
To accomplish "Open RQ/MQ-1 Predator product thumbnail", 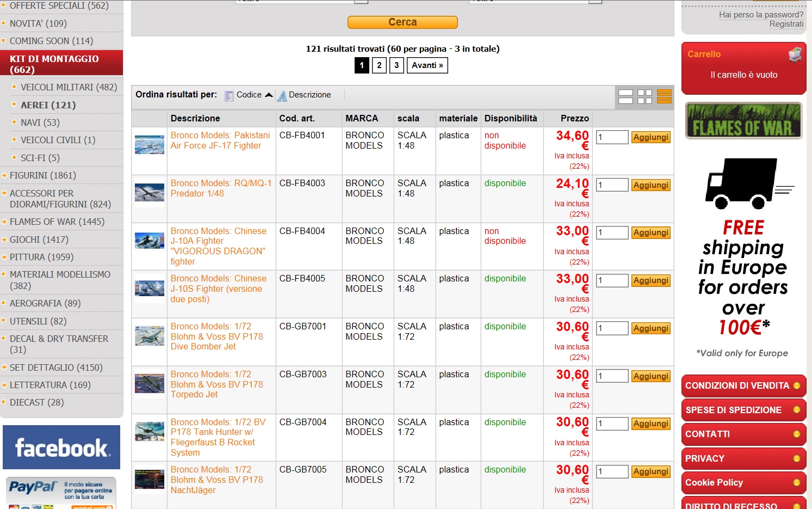I will pos(150,193).
